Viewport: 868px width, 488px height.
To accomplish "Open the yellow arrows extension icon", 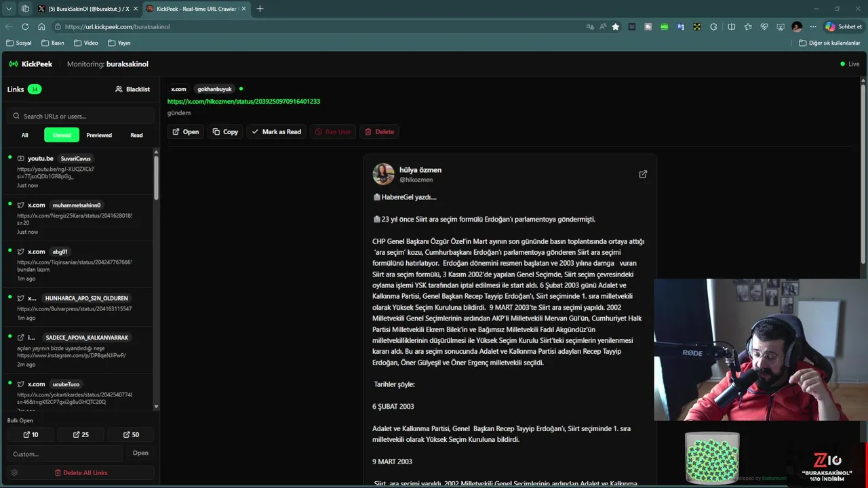I will point(697,26).
